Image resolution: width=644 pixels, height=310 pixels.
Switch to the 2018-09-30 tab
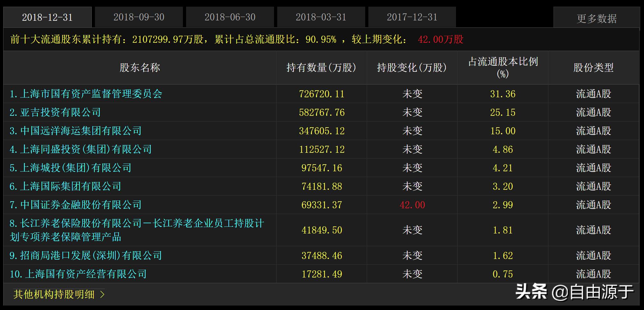click(x=139, y=17)
